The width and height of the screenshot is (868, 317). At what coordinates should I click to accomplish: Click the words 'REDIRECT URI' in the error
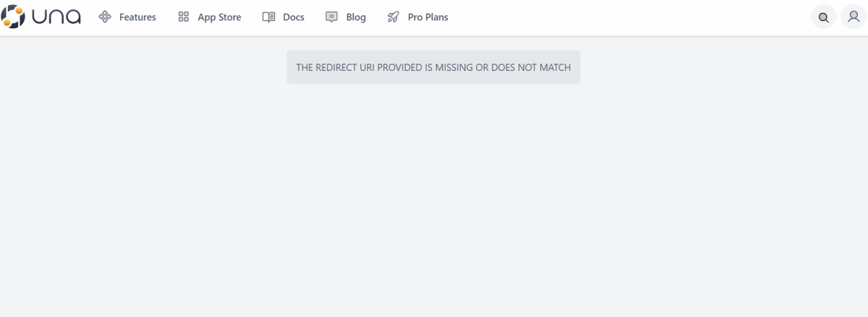(x=354, y=67)
